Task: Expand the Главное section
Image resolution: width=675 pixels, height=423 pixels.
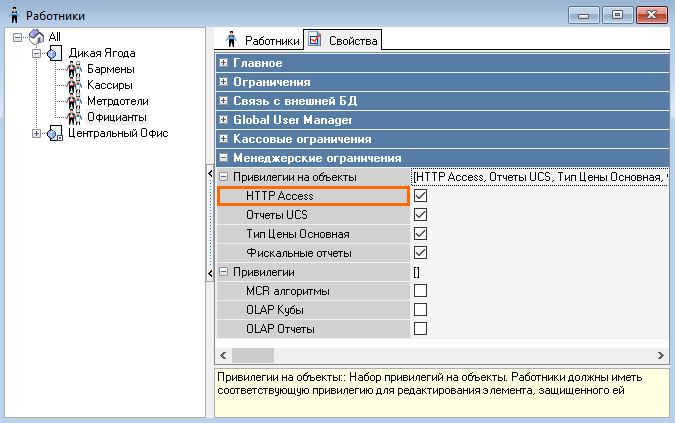Action: tap(223, 63)
